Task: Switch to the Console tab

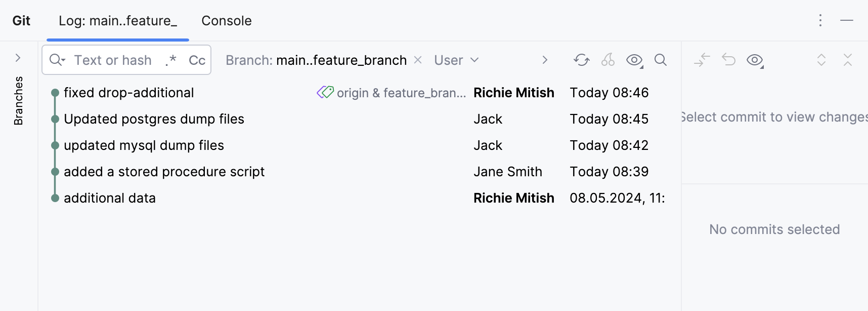Action: pyautogui.click(x=226, y=21)
